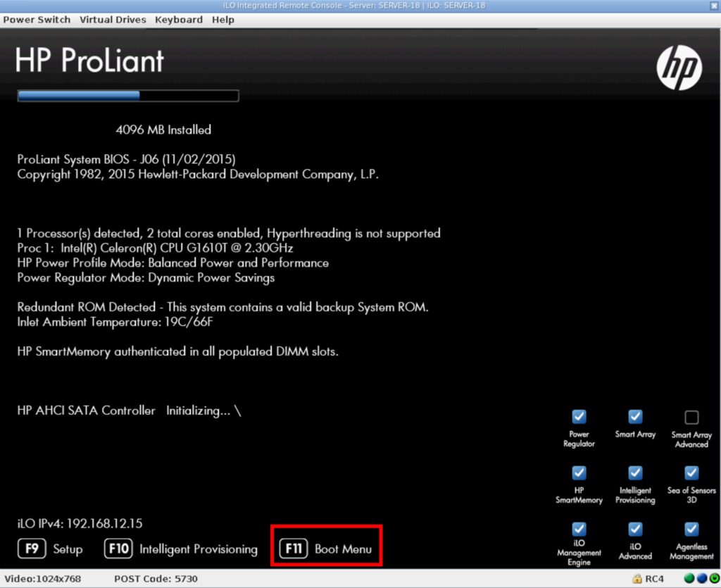Click the F11 key icon

pyautogui.click(x=294, y=549)
